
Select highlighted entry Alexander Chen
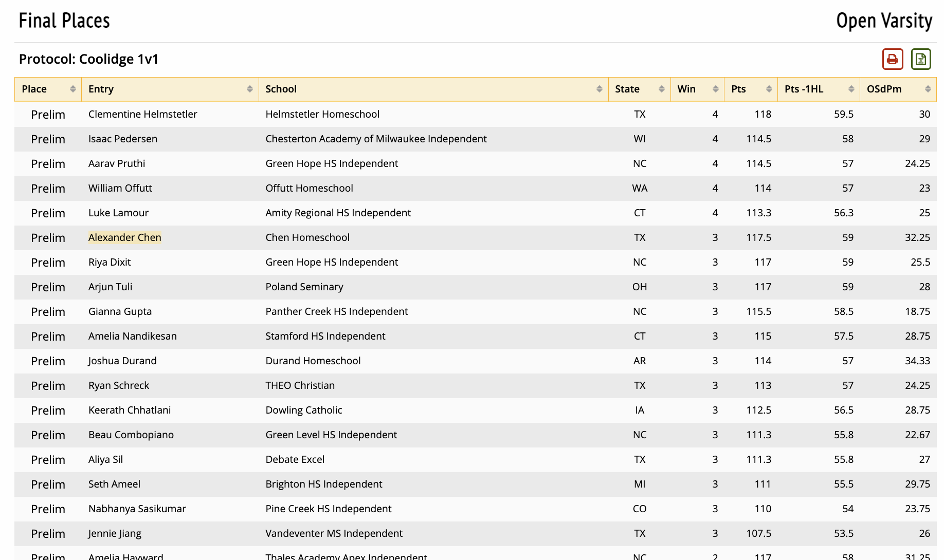pos(124,237)
